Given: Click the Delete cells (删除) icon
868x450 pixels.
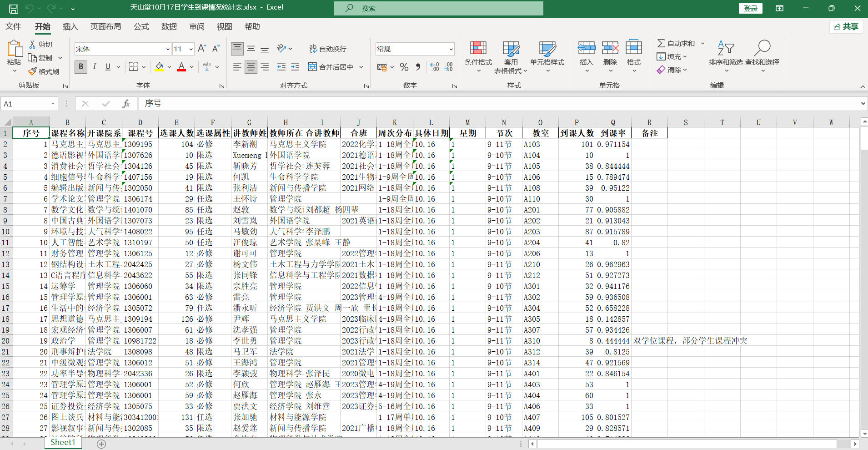Looking at the screenshot, I should point(610,48).
